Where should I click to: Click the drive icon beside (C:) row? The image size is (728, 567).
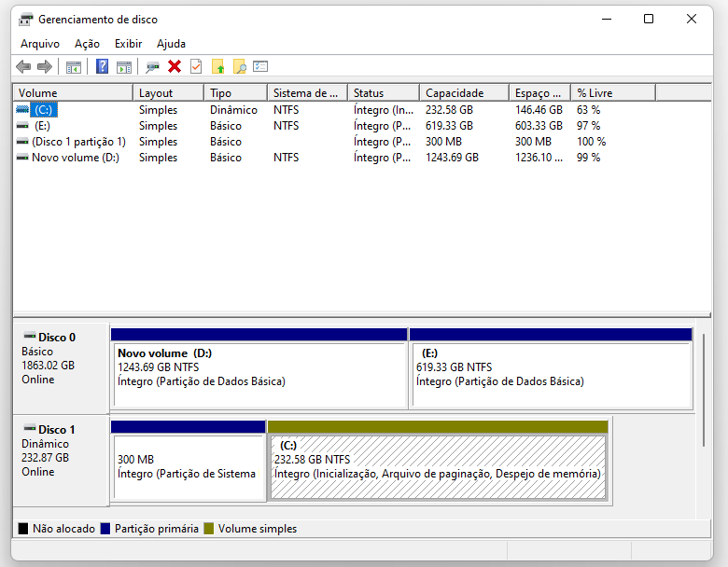tap(22, 109)
